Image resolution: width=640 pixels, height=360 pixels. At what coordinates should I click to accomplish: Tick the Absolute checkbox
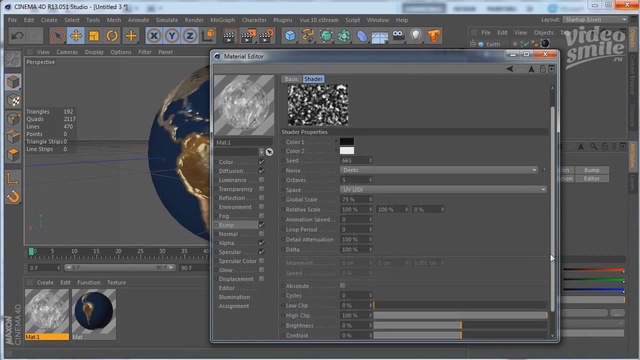click(x=342, y=286)
